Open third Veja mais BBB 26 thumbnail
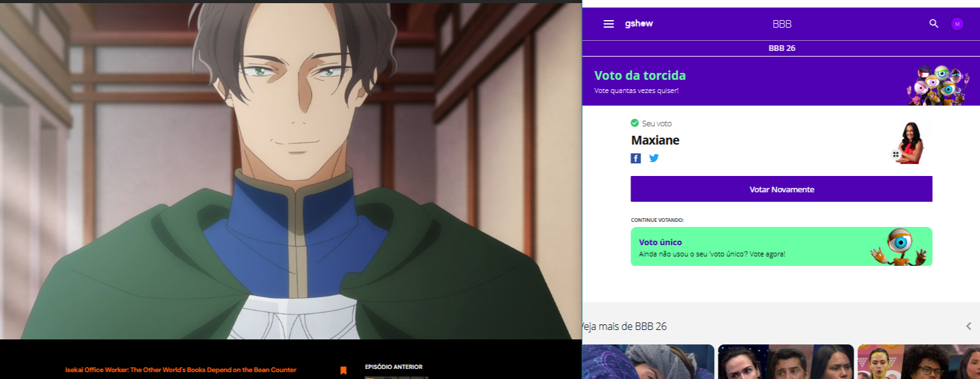 [x=918, y=361]
